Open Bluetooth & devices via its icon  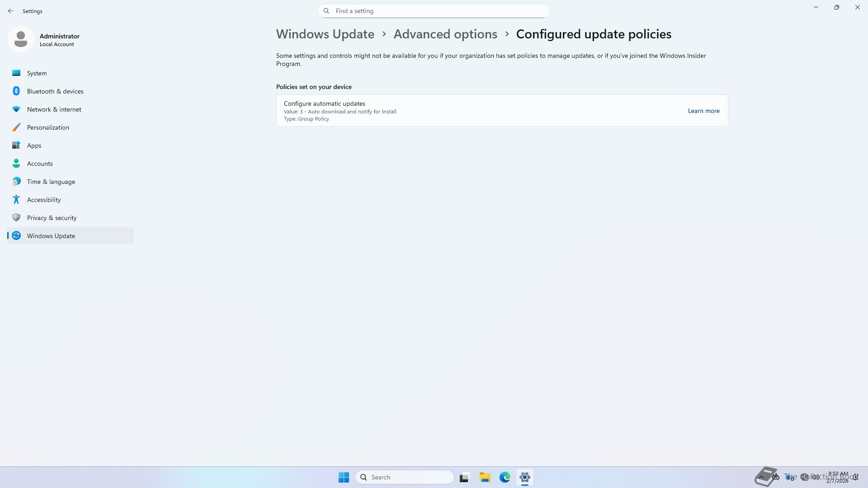(16, 91)
